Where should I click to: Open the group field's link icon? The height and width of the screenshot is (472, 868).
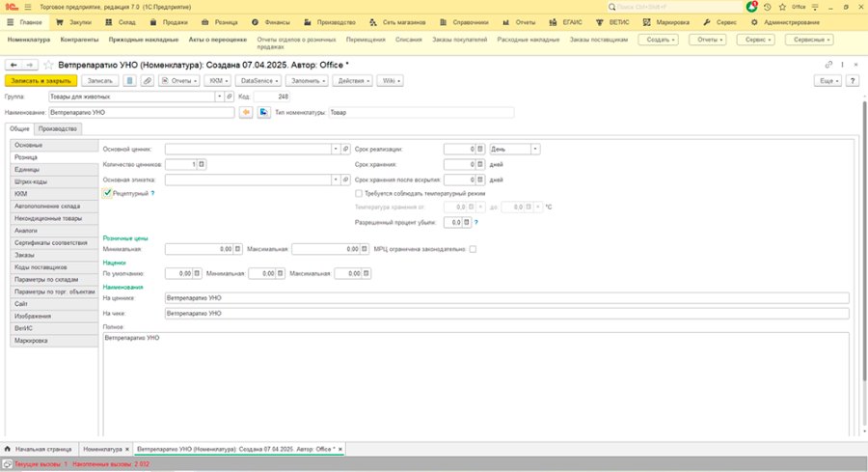(230, 97)
